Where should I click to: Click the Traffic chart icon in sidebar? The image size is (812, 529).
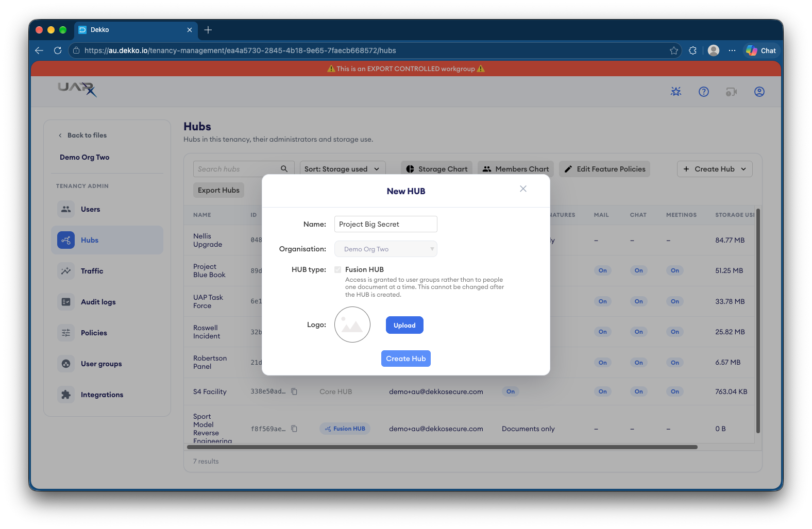tap(66, 271)
